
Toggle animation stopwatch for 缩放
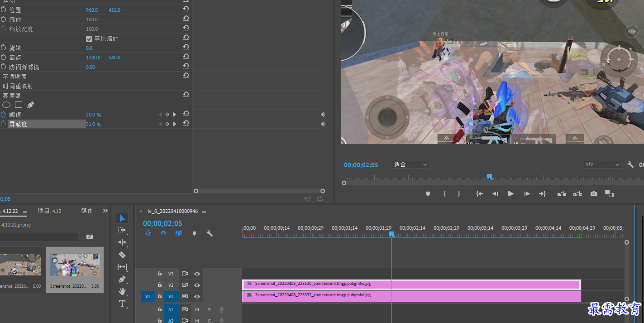click(4, 19)
